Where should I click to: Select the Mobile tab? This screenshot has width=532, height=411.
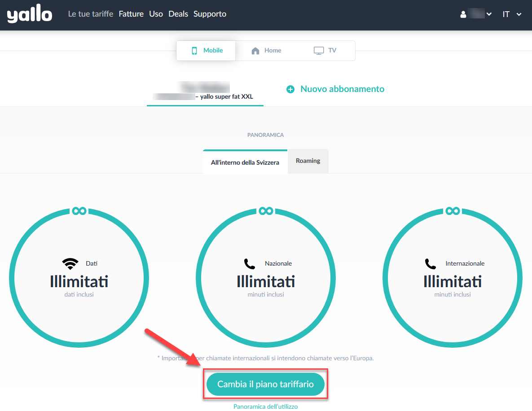point(206,51)
